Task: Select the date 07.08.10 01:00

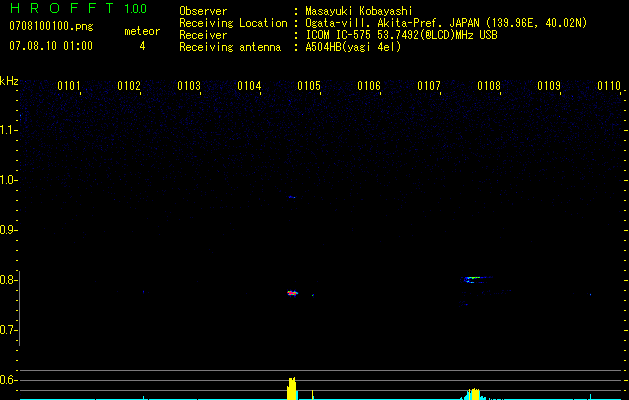Action: coord(51,46)
